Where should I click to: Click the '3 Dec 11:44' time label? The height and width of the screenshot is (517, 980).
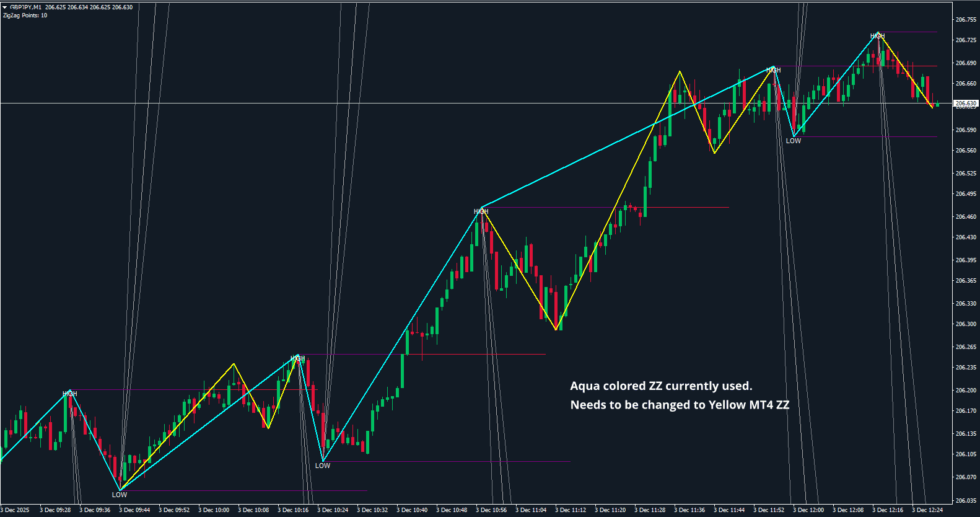[x=729, y=510]
